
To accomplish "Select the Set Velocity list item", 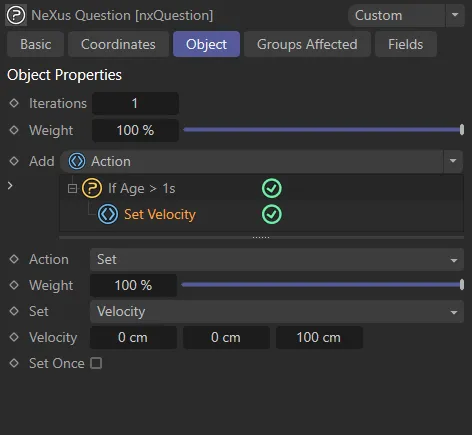I will tap(160, 214).
